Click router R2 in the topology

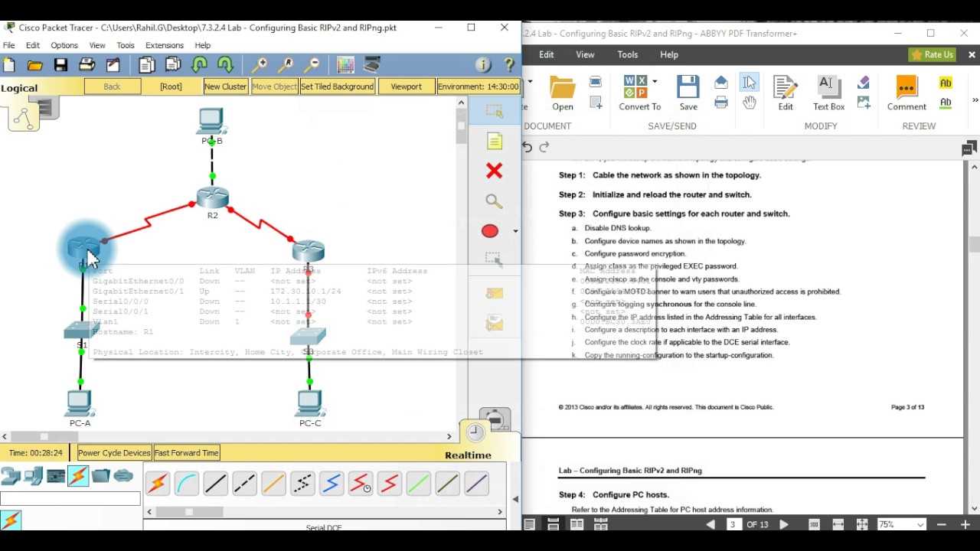[x=212, y=197]
